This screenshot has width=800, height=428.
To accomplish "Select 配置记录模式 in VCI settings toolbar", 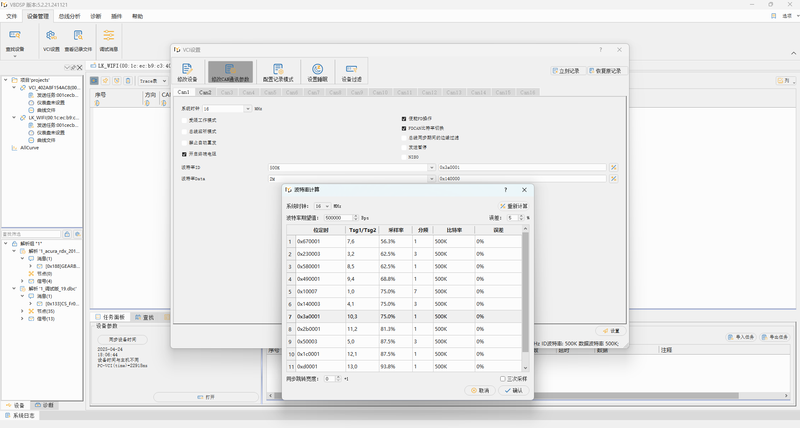I will (278, 72).
